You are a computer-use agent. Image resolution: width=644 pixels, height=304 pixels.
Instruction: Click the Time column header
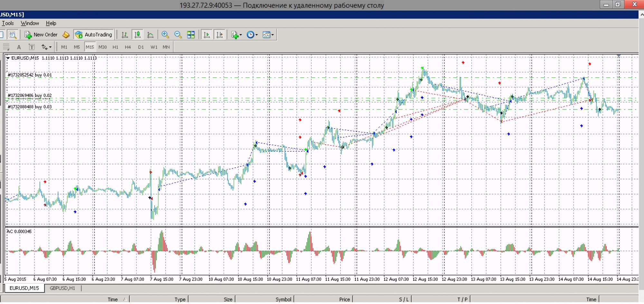[112, 299]
